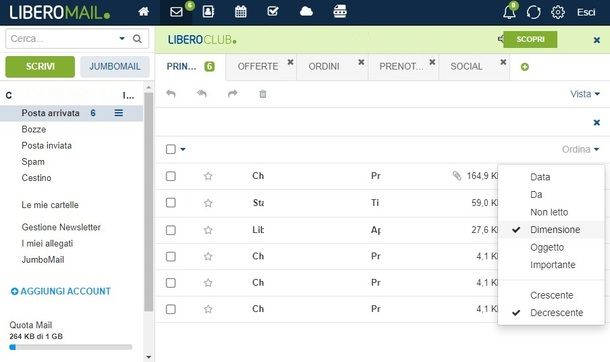Click the AGGIUNGI ACCOUNT link
Viewport: 610px width, 362px height.
point(61,291)
